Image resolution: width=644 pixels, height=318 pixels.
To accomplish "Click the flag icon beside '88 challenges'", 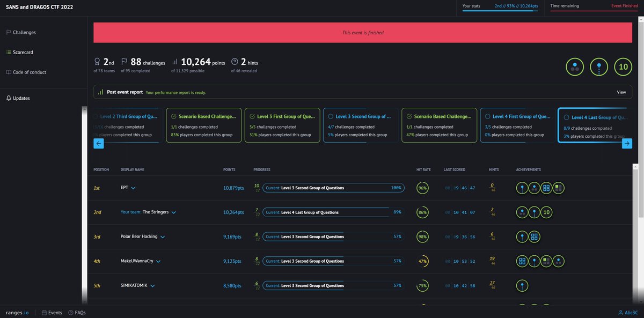I will pos(124,62).
